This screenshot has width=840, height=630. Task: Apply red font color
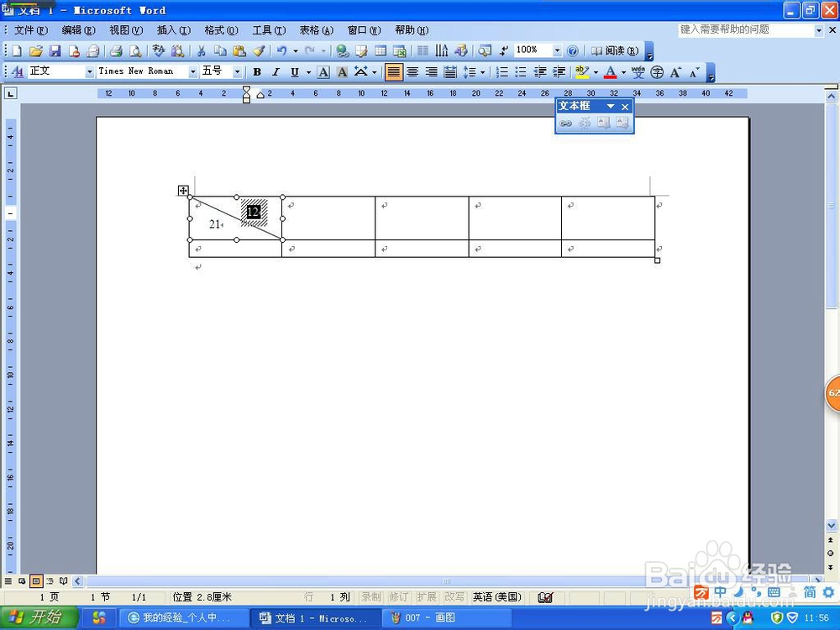point(610,71)
